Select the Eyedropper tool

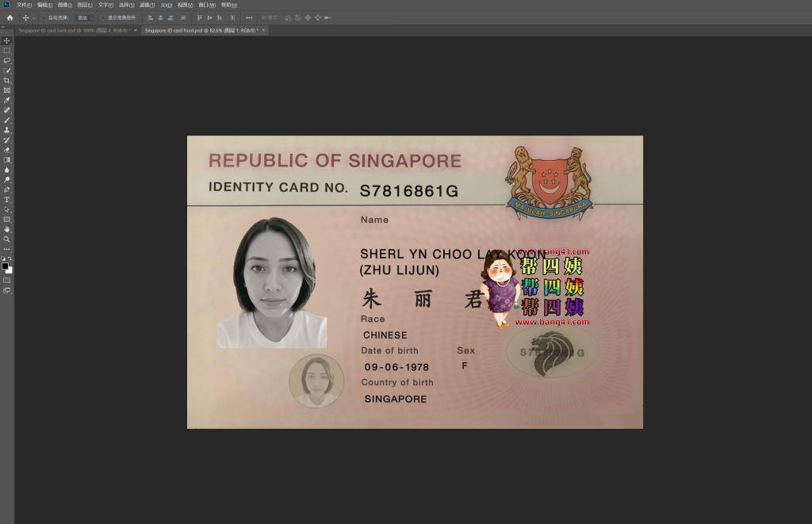[x=6, y=100]
